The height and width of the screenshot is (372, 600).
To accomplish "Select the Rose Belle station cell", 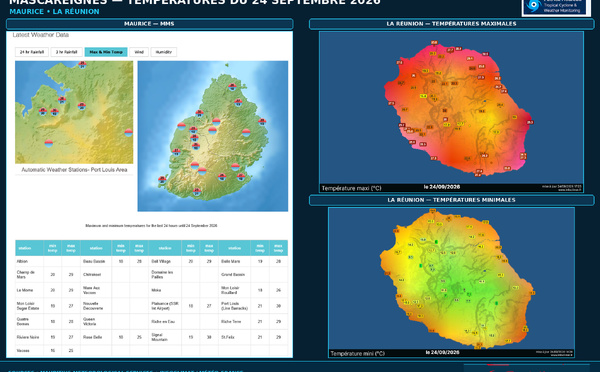I will [x=96, y=337].
